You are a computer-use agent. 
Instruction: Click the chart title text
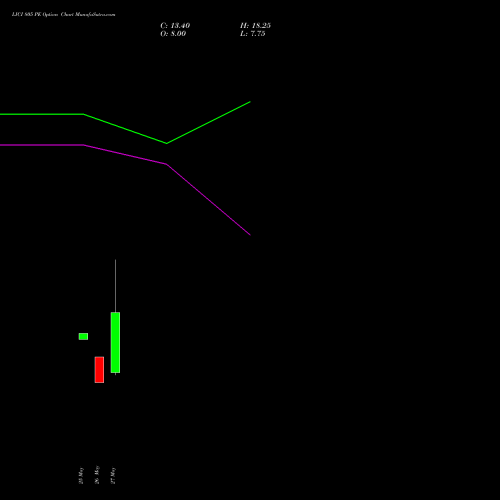tap(64, 15)
